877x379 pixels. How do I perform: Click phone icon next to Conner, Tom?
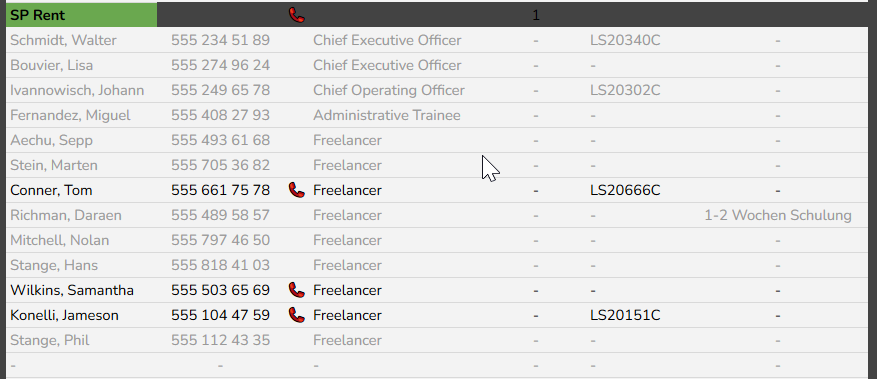pyautogui.click(x=296, y=191)
